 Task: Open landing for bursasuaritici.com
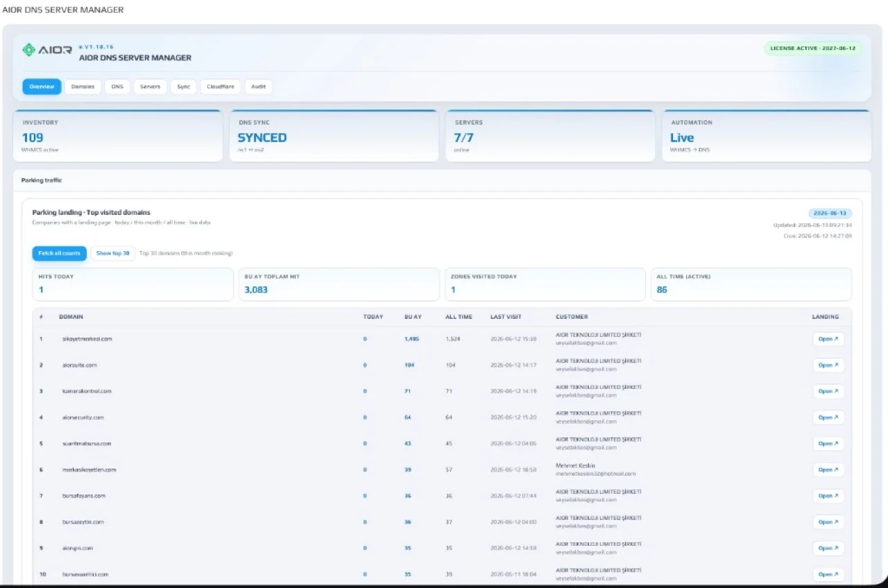828,574
